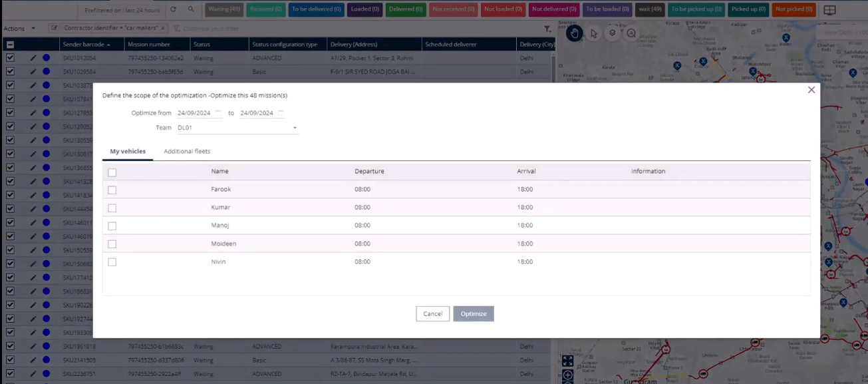Edit mission SKU1012054 pencil icon

click(x=33, y=58)
